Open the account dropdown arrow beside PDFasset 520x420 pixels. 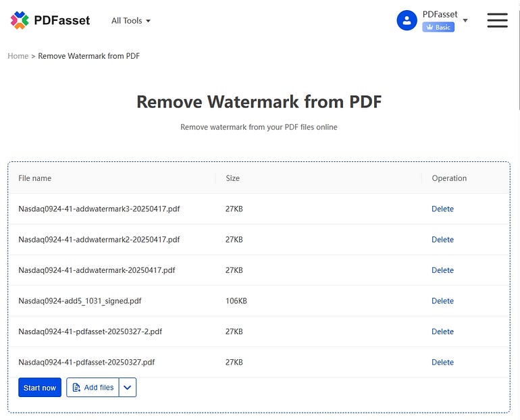[x=465, y=20]
